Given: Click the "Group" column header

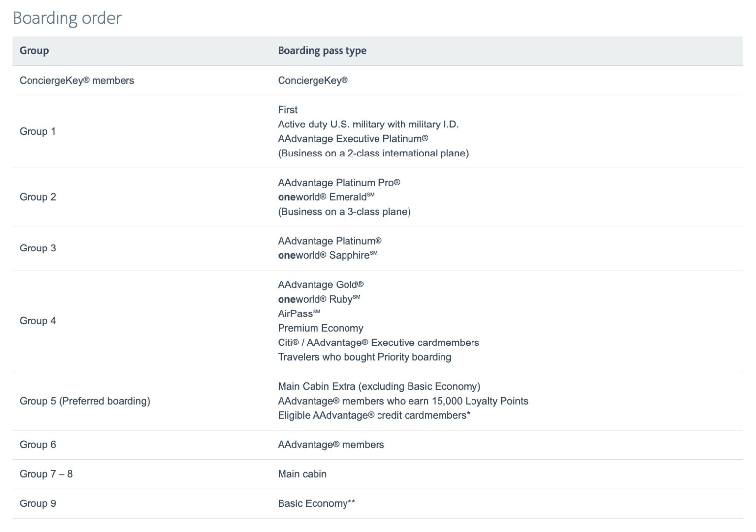Looking at the screenshot, I should coord(34,51).
